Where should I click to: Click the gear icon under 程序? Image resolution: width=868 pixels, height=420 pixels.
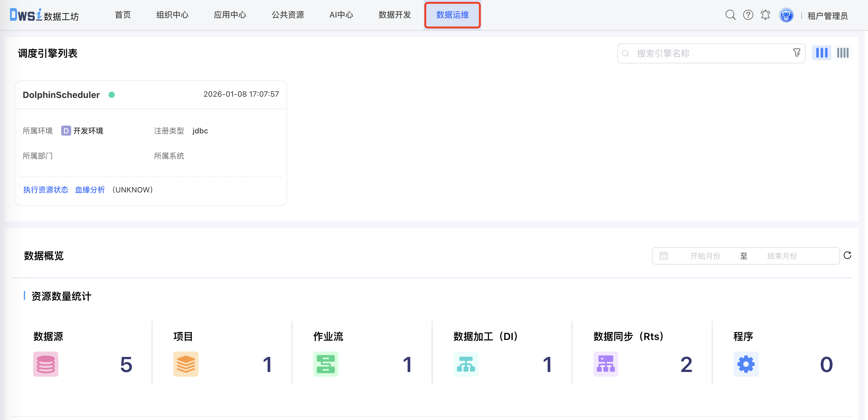coord(746,364)
